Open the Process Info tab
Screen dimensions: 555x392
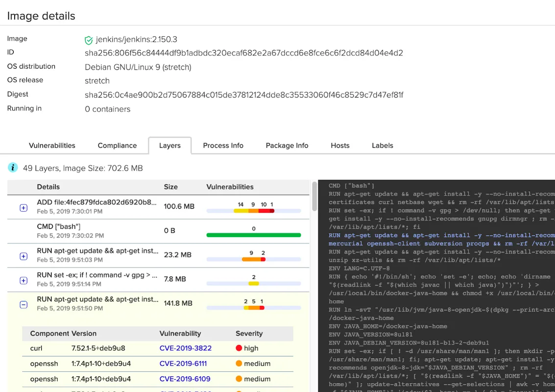point(223,146)
